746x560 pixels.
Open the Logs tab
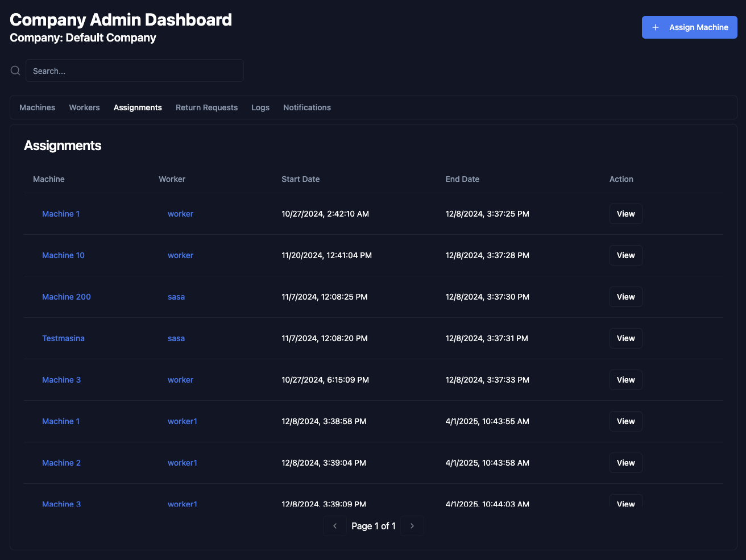pos(260,107)
